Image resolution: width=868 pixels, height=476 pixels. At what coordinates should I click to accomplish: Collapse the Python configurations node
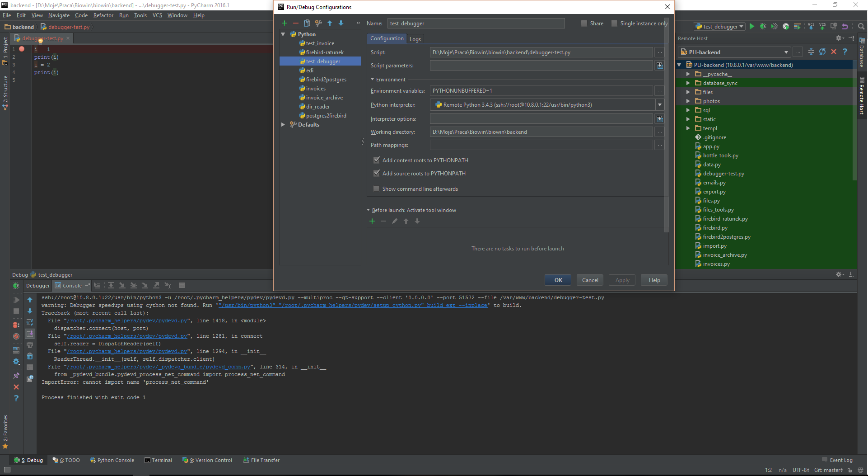(x=283, y=34)
